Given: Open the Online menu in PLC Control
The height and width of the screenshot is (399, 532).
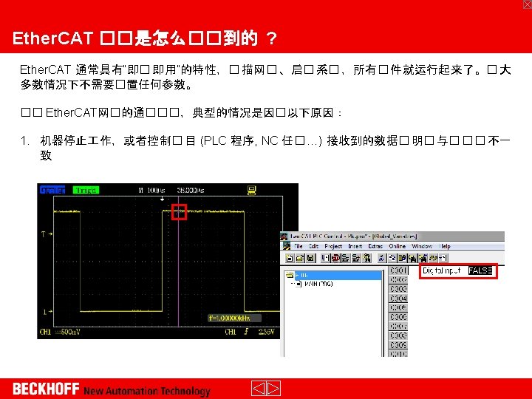Looking at the screenshot, I should coord(397,246).
